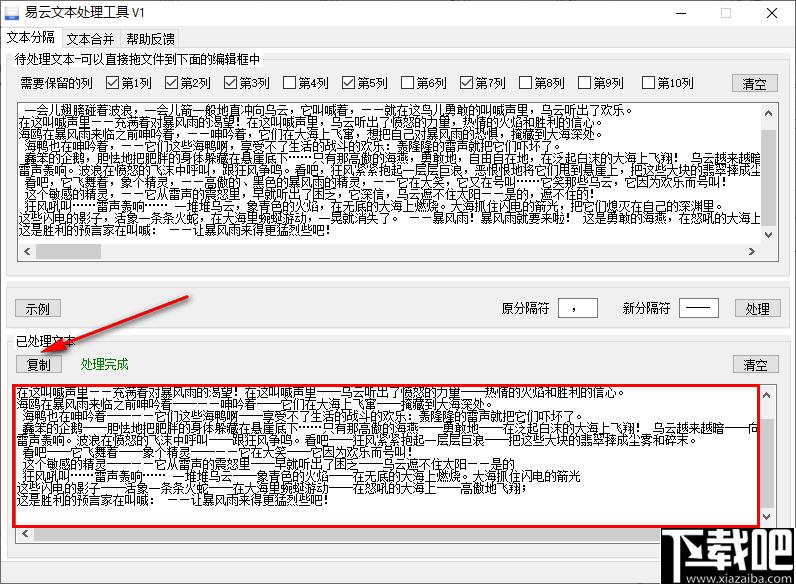This screenshot has height=584, width=796.
Task: Click up arrow of input box vertical scrollbar
Action: click(x=769, y=113)
